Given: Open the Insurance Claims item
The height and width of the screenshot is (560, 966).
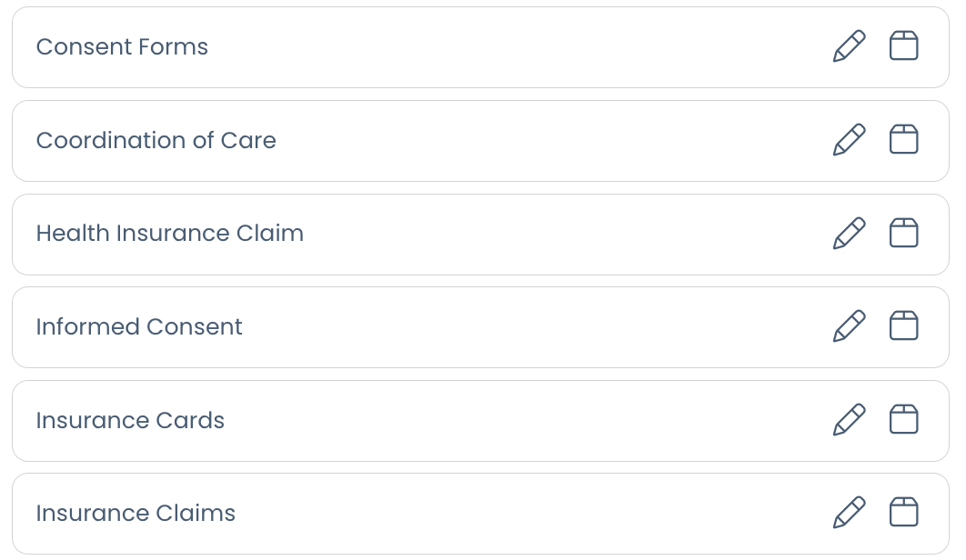Looking at the screenshot, I should coord(136,514).
